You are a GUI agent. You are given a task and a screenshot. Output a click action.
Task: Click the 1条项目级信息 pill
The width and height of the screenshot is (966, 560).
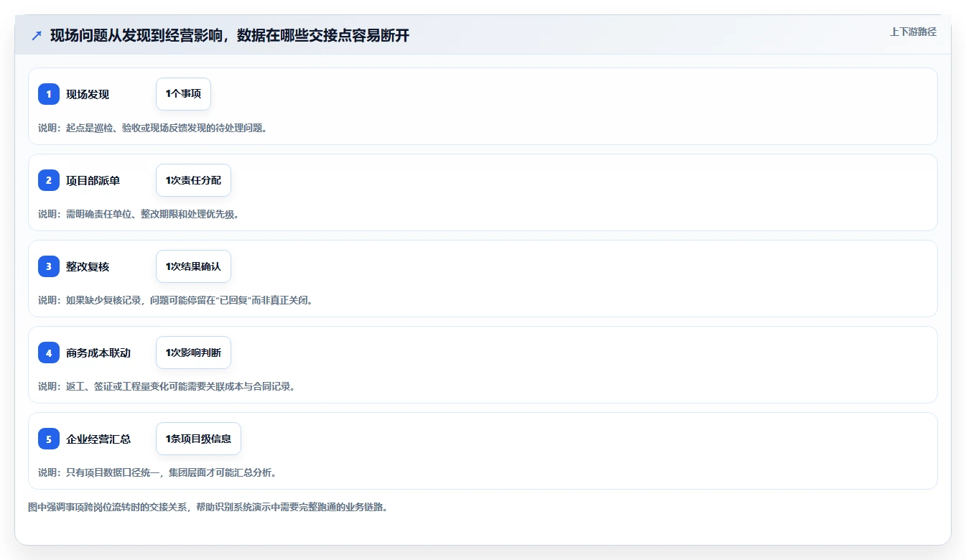(x=198, y=439)
